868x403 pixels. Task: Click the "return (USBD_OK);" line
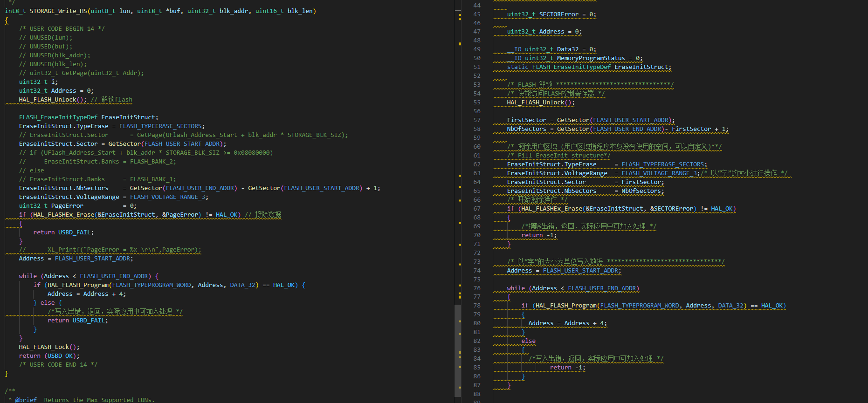pos(49,355)
